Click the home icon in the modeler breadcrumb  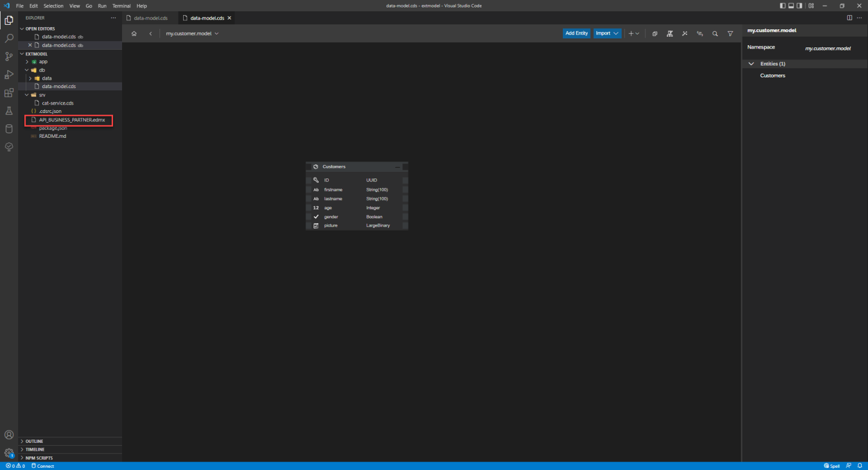[x=134, y=33]
